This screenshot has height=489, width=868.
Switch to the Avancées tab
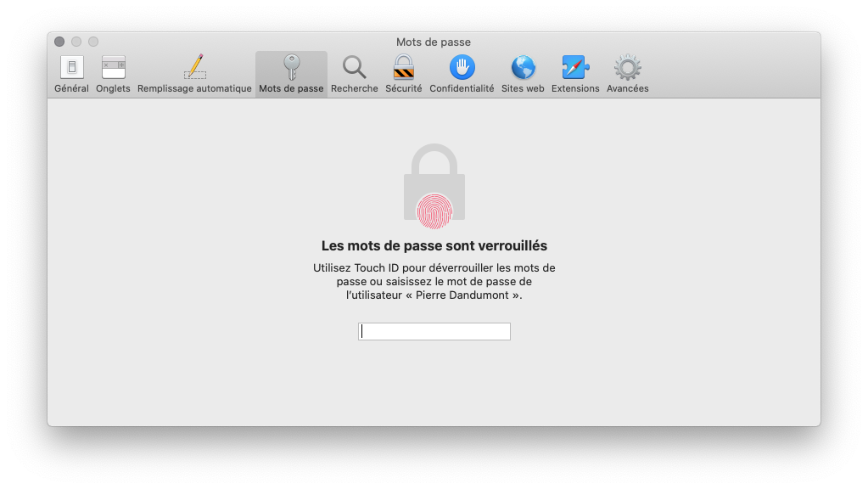[627, 74]
